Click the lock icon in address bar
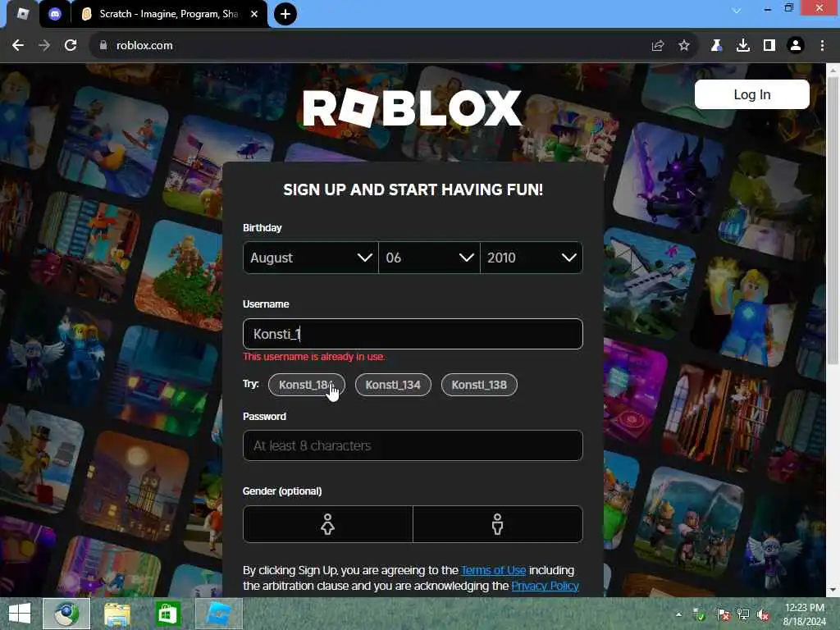The image size is (840, 630). (x=103, y=46)
